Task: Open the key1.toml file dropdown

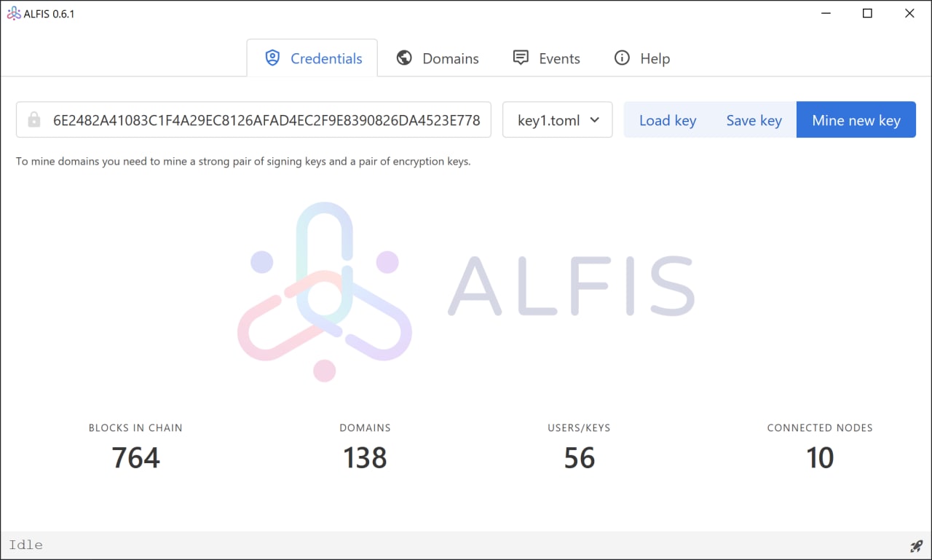Action: pos(557,120)
